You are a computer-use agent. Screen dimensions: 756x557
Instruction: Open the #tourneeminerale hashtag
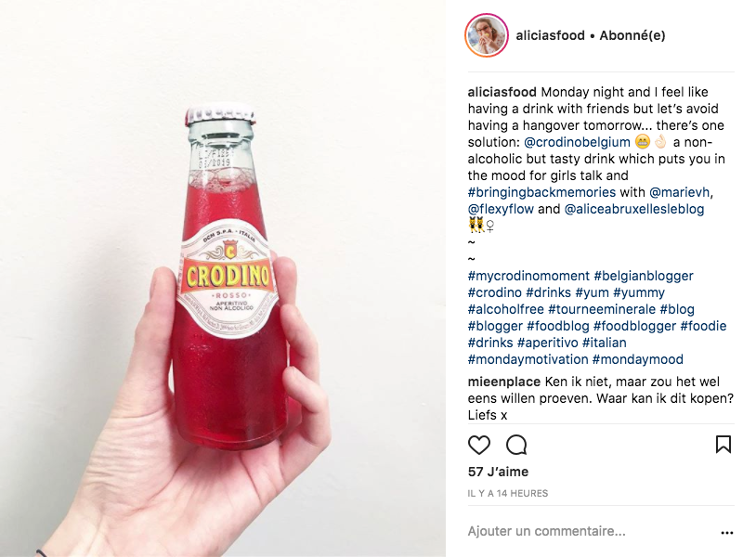(602, 309)
